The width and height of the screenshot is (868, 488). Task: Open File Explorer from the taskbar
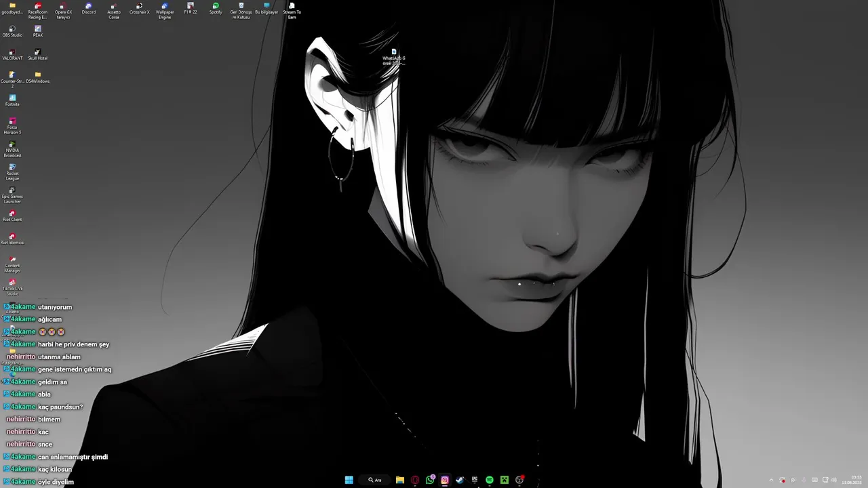pyautogui.click(x=400, y=480)
